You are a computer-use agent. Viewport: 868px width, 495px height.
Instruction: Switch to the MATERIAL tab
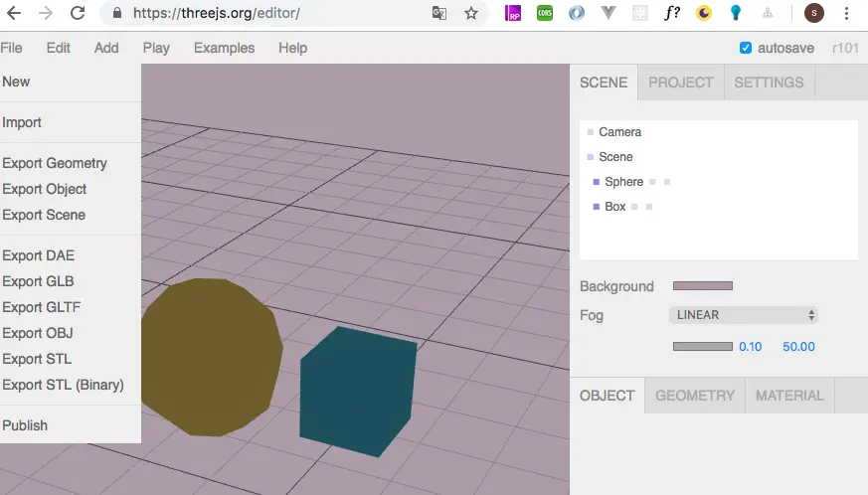789,396
